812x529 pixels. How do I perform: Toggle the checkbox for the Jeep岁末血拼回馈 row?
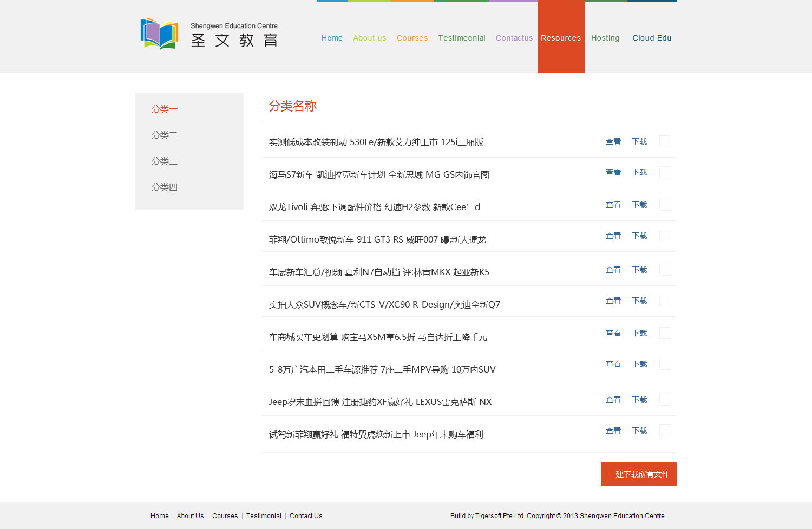pyautogui.click(x=665, y=400)
